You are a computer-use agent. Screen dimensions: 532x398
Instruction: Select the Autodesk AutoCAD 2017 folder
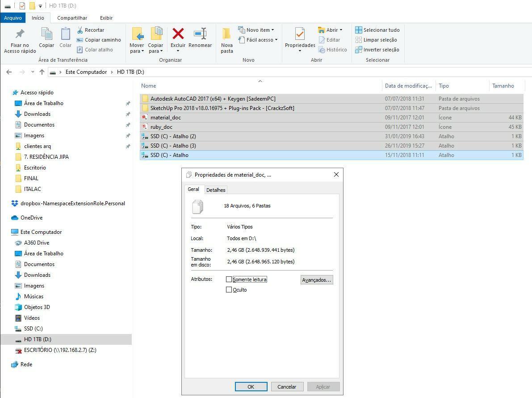point(331,99)
